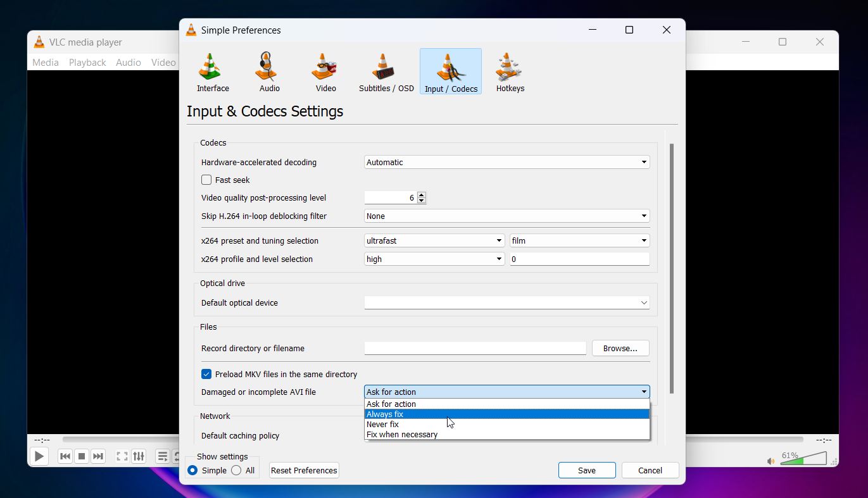Viewport: 868px width, 498px height.
Task: Click the Cancel button
Action: (x=650, y=470)
